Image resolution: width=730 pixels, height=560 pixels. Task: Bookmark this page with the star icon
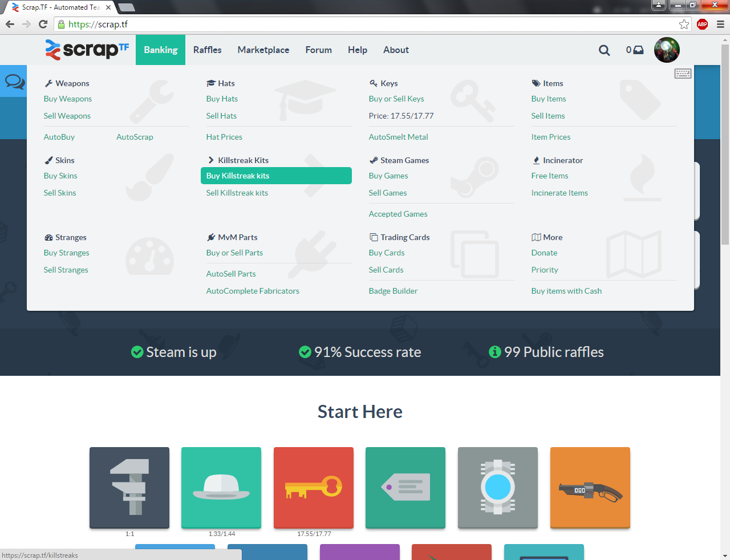[x=684, y=24]
